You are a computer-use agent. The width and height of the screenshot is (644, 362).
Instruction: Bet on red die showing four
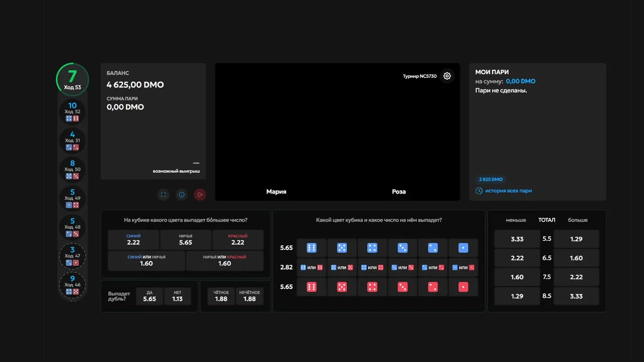click(x=372, y=287)
